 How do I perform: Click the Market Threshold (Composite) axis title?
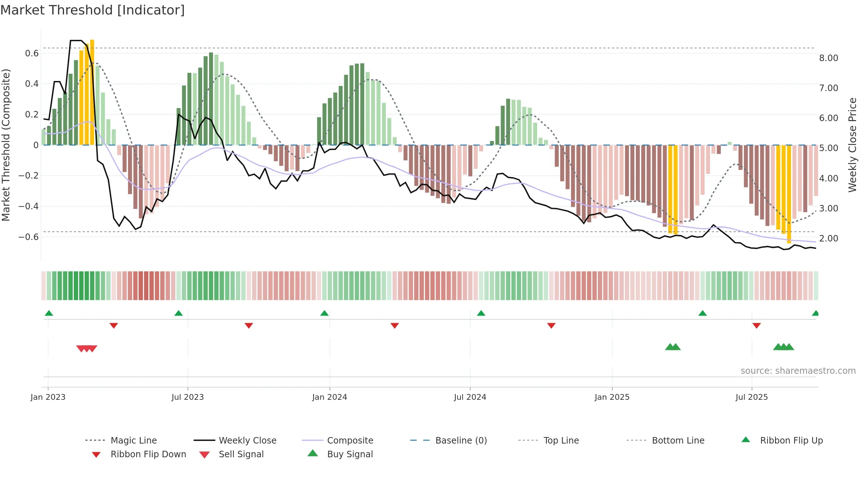6,145
